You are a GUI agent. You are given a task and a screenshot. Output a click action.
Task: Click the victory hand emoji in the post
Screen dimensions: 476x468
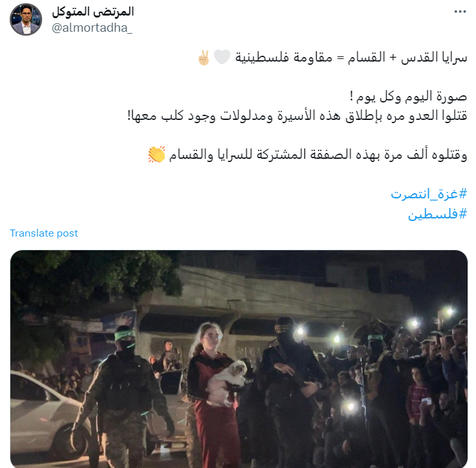coord(203,58)
